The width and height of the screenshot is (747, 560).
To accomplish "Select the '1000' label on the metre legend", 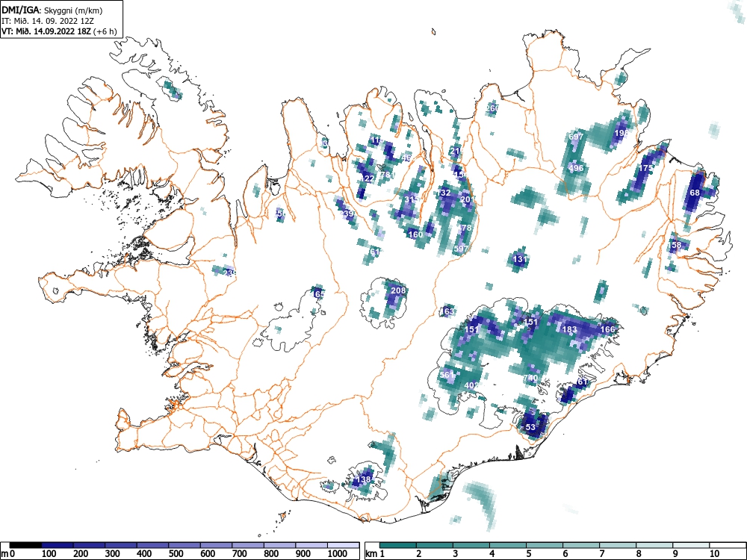I will pyautogui.click(x=337, y=554).
